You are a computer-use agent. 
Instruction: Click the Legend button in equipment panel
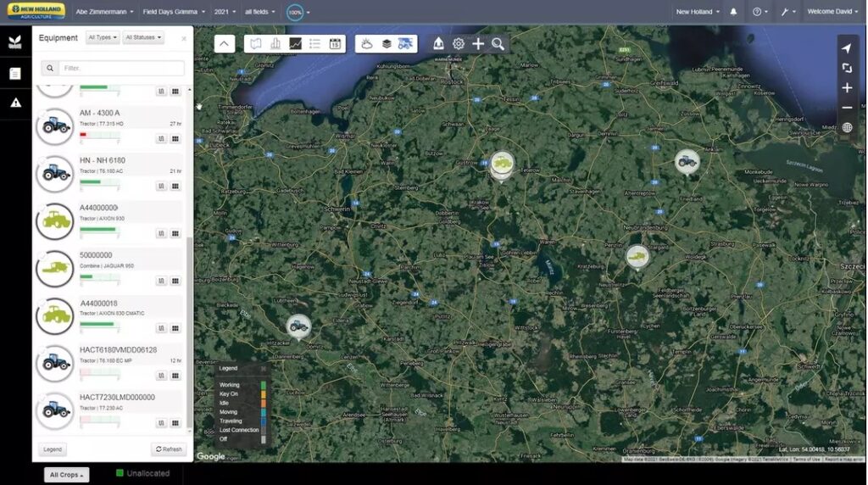tap(53, 449)
